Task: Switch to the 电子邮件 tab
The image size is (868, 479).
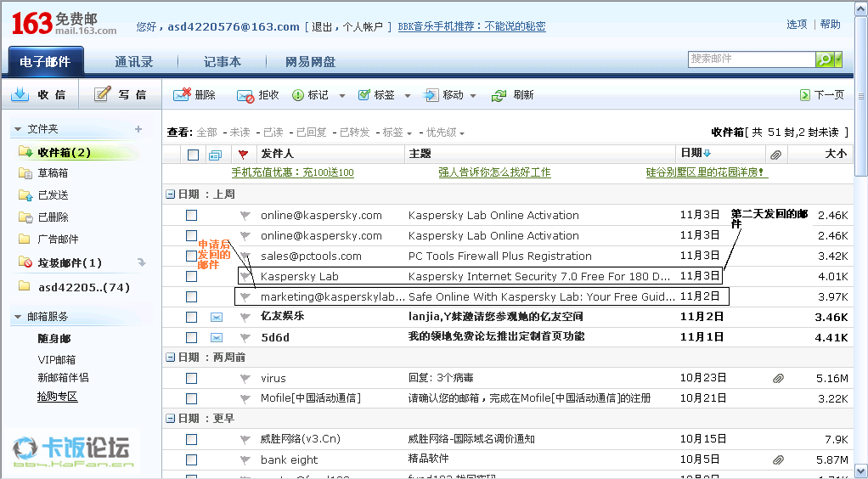Action: [45, 61]
